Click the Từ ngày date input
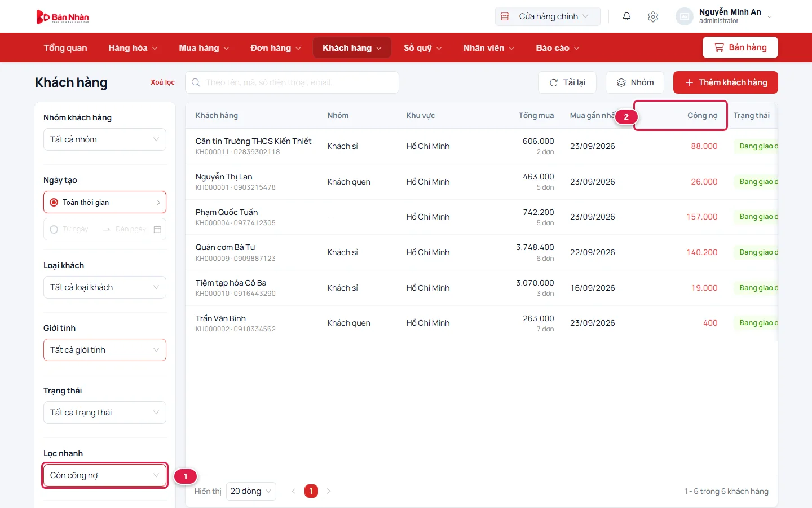This screenshot has height=508, width=812. tap(75, 229)
